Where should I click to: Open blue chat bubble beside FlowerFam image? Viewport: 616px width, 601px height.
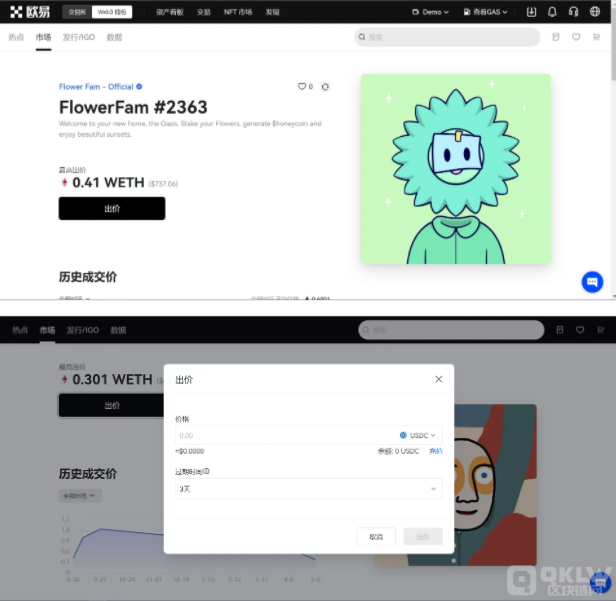592,282
